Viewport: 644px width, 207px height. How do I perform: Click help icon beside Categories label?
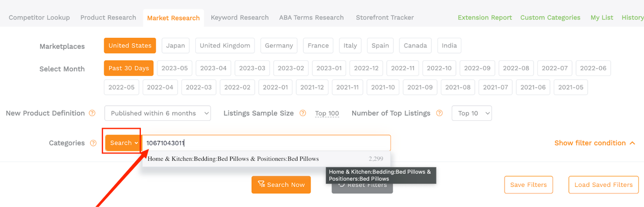(x=93, y=143)
